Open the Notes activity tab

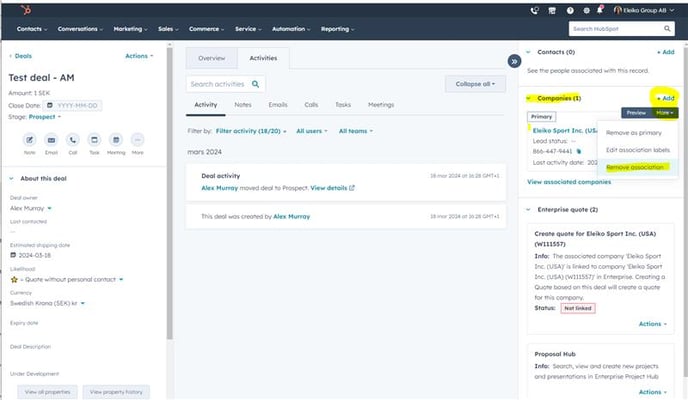click(243, 104)
